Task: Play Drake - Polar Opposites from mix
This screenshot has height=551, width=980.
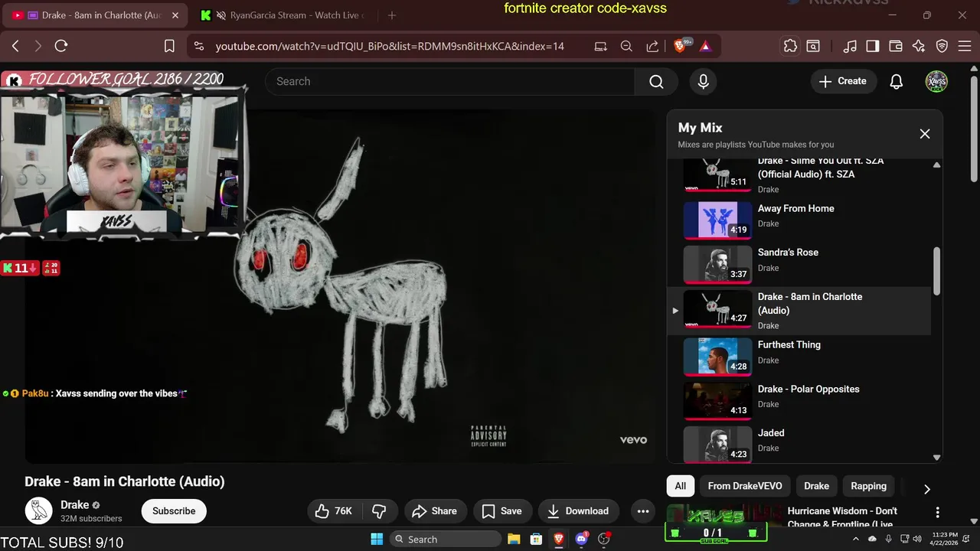Action: 799,401
